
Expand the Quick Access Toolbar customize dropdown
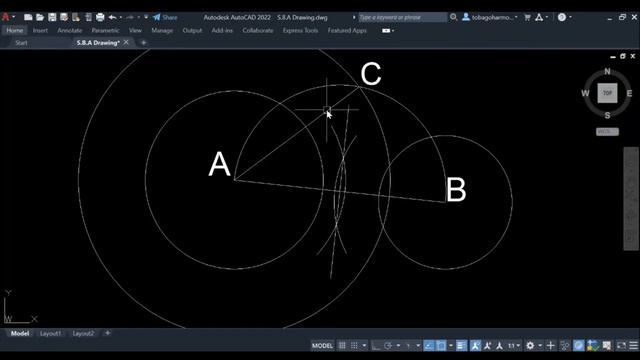(x=146, y=17)
